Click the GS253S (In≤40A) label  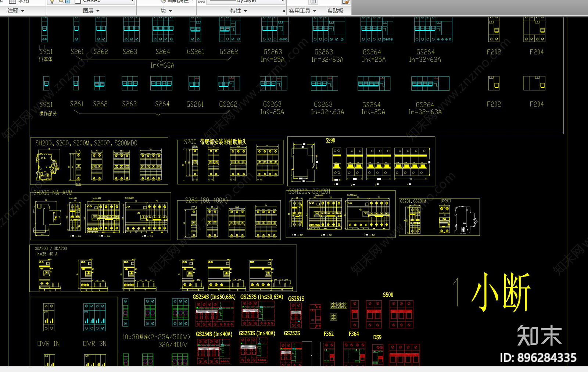(x=257, y=333)
